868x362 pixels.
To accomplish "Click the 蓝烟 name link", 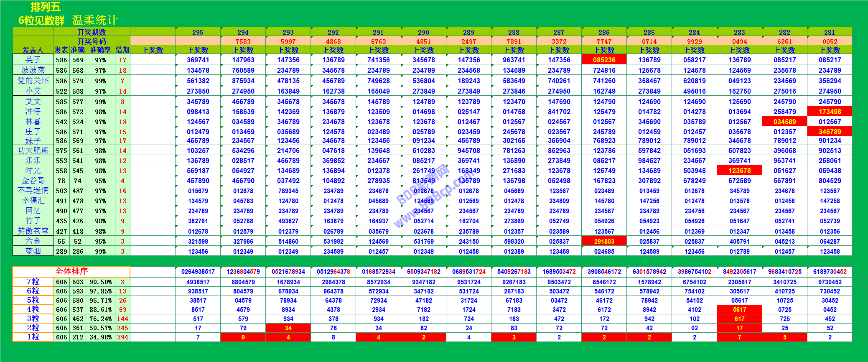I will coord(33,251).
